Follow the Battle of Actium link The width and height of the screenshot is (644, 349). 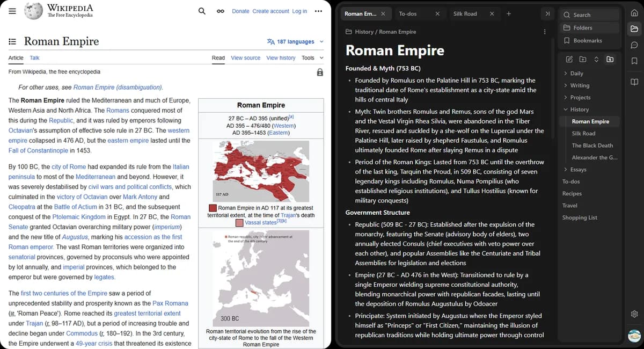pyautogui.click(x=76, y=207)
